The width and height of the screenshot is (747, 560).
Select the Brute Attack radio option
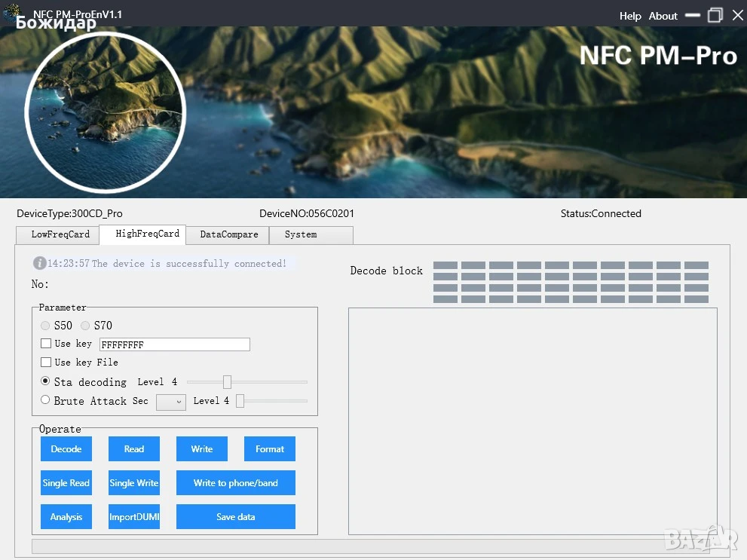click(45, 400)
